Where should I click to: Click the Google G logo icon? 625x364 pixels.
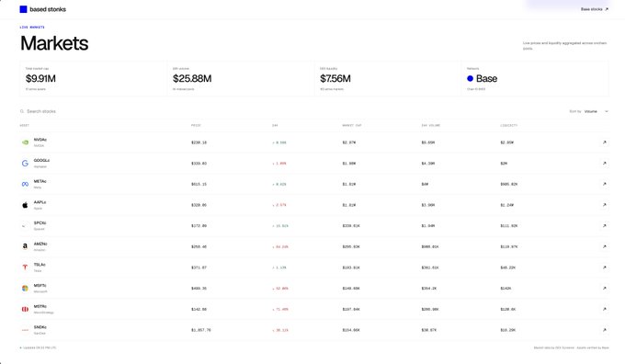pos(25,163)
